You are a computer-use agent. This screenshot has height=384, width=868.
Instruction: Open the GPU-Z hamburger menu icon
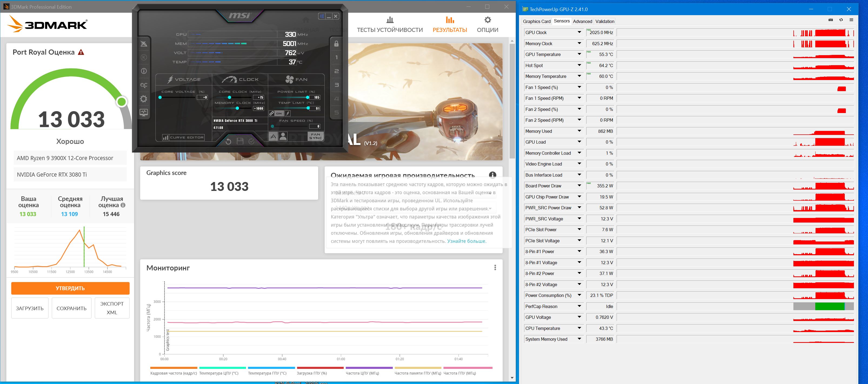point(852,20)
